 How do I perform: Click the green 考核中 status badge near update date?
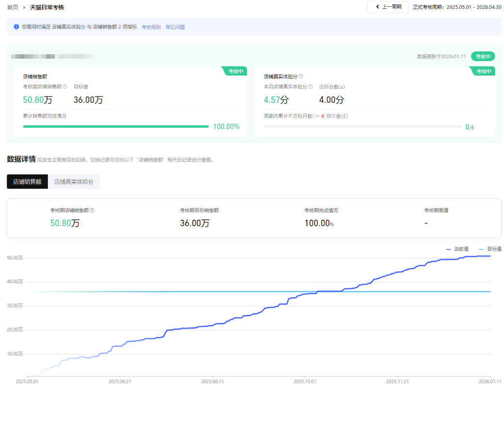[x=483, y=56]
